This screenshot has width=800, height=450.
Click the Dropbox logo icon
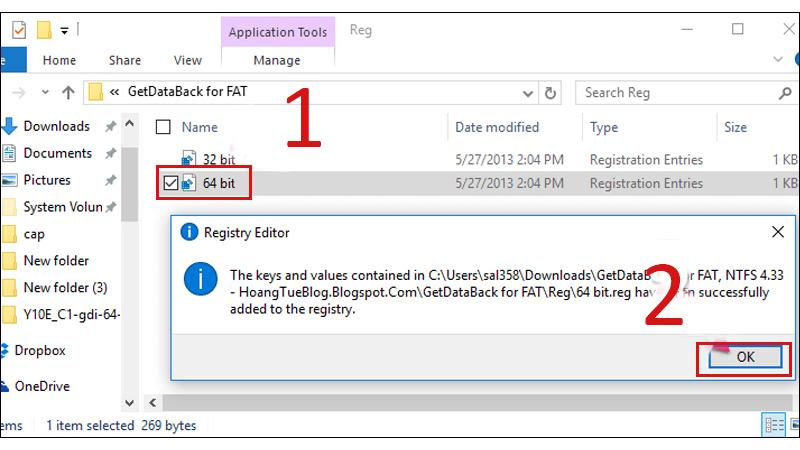pyautogui.click(x=5, y=351)
